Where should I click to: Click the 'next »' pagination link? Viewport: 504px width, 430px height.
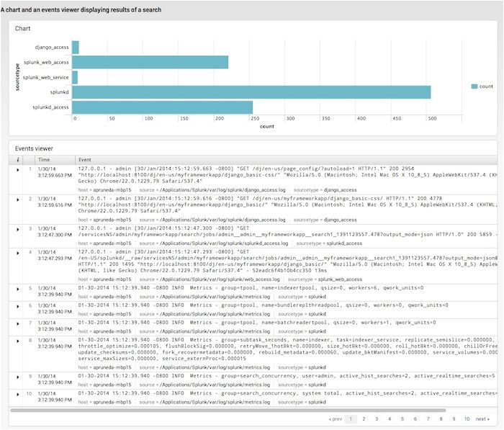(482, 419)
